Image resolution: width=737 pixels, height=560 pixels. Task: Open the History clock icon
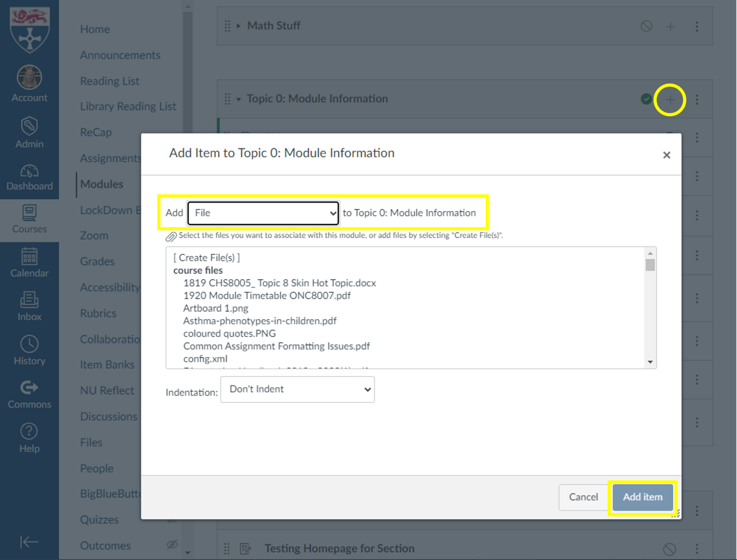point(29,344)
